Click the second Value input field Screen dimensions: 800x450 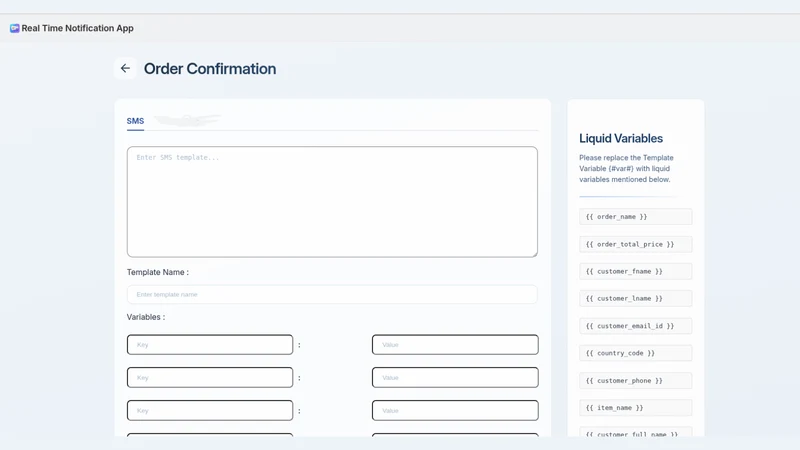coord(455,378)
